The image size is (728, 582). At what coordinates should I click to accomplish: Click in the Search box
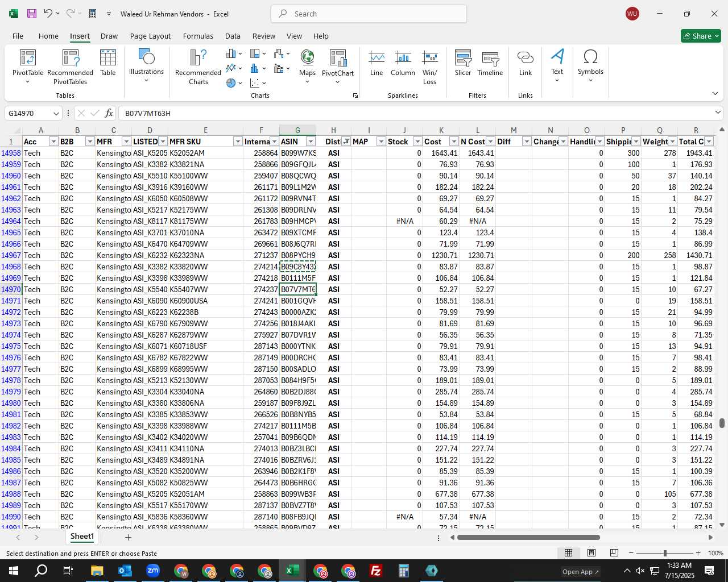[x=369, y=14]
